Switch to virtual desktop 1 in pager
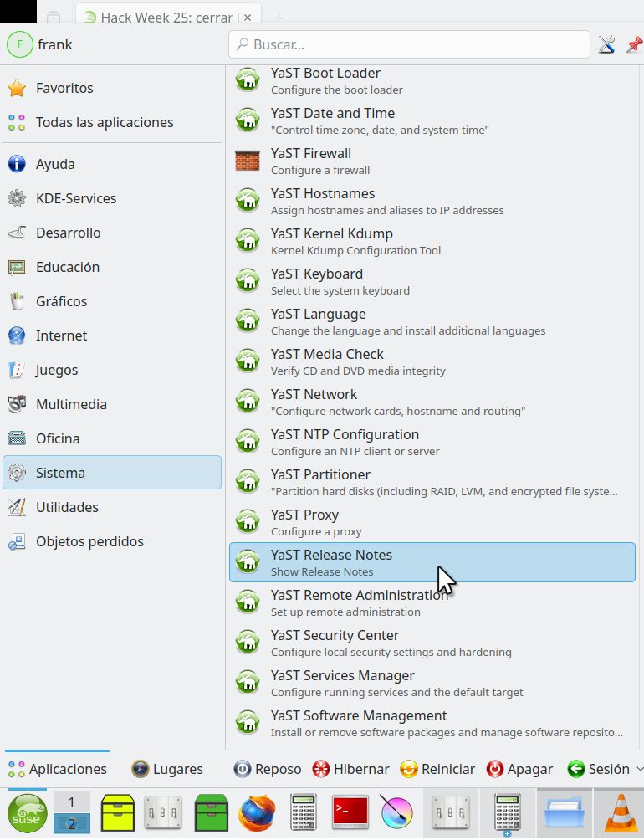Viewport: 644px width, 840px height. click(x=72, y=802)
